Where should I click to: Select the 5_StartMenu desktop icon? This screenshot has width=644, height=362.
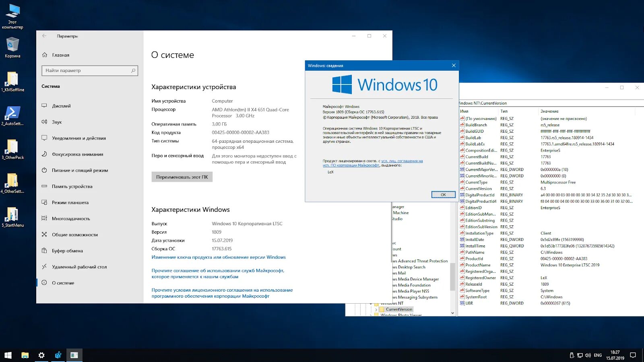[12, 217]
